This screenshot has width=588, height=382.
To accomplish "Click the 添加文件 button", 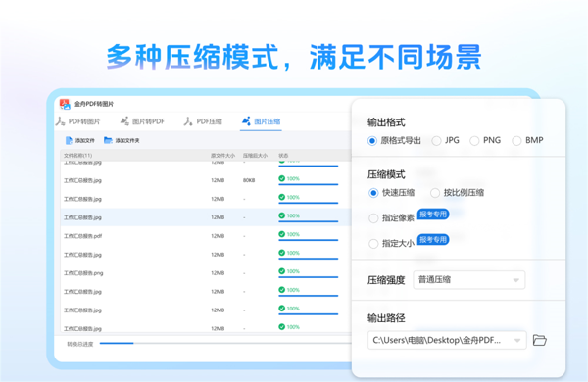I will (80, 141).
